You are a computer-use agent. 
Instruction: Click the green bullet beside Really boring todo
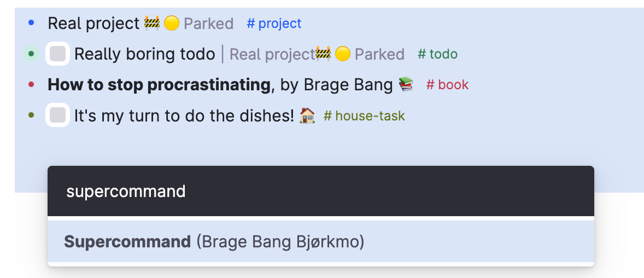pyautogui.click(x=31, y=54)
